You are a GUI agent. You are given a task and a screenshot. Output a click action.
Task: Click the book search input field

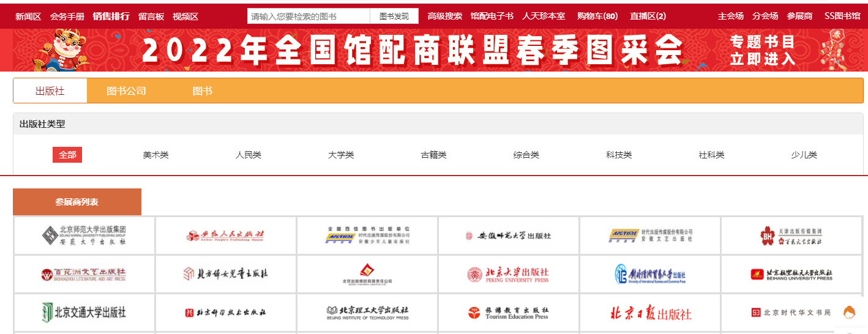click(x=309, y=17)
